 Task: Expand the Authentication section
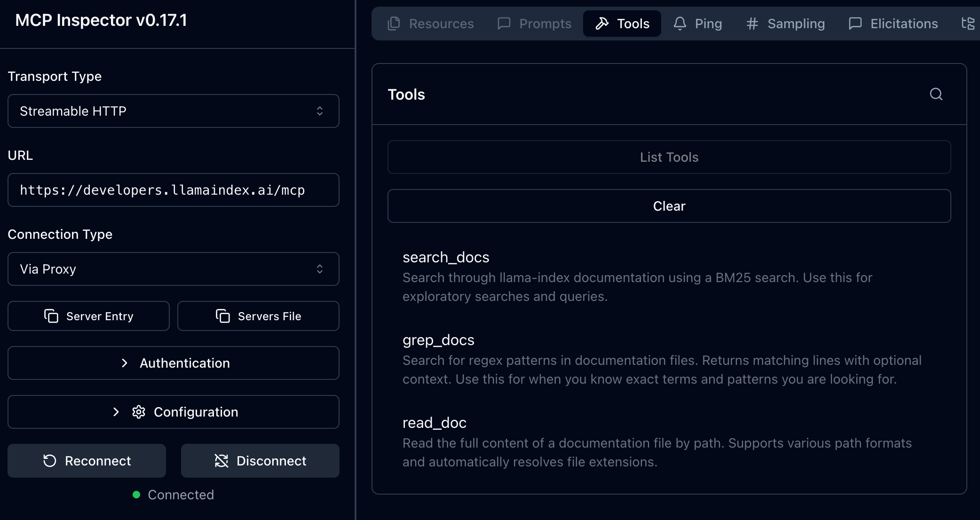(x=173, y=363)
